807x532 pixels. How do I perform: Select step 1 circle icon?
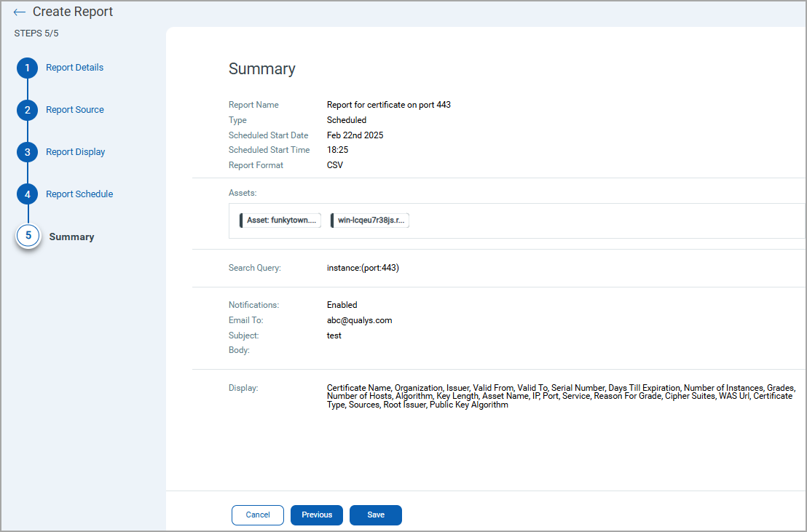[x=27, y=68]
